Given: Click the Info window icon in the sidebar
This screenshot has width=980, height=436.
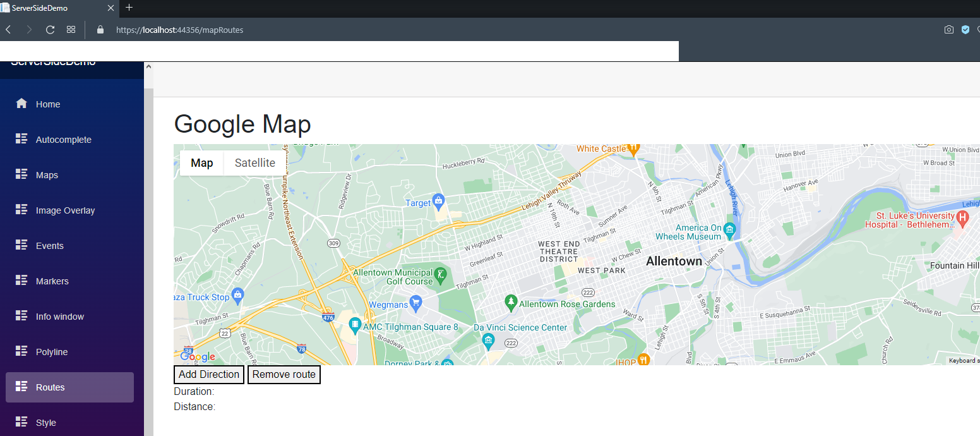Looking at the screenshot, I should [22, 316].
